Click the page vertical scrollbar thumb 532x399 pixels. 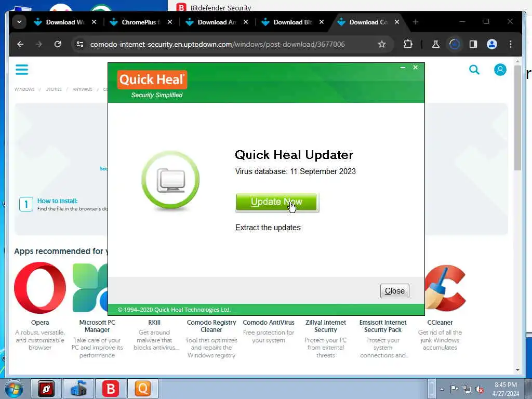coord(517,118)
